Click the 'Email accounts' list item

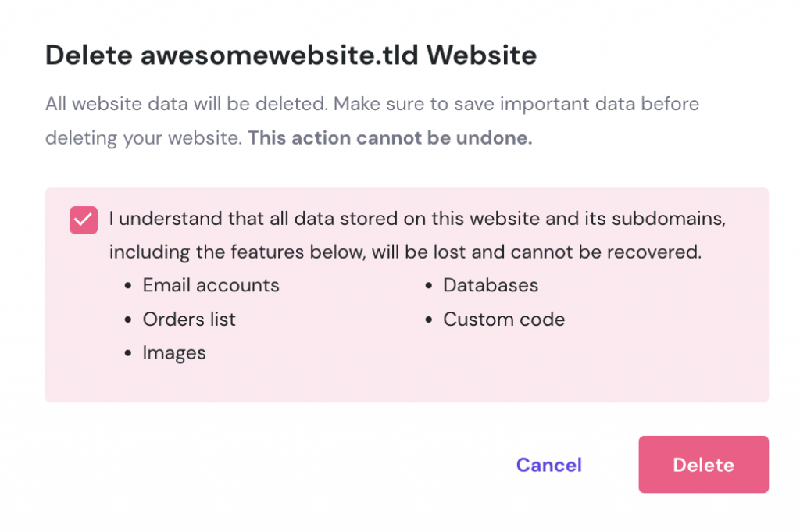[x=210, y=285]
